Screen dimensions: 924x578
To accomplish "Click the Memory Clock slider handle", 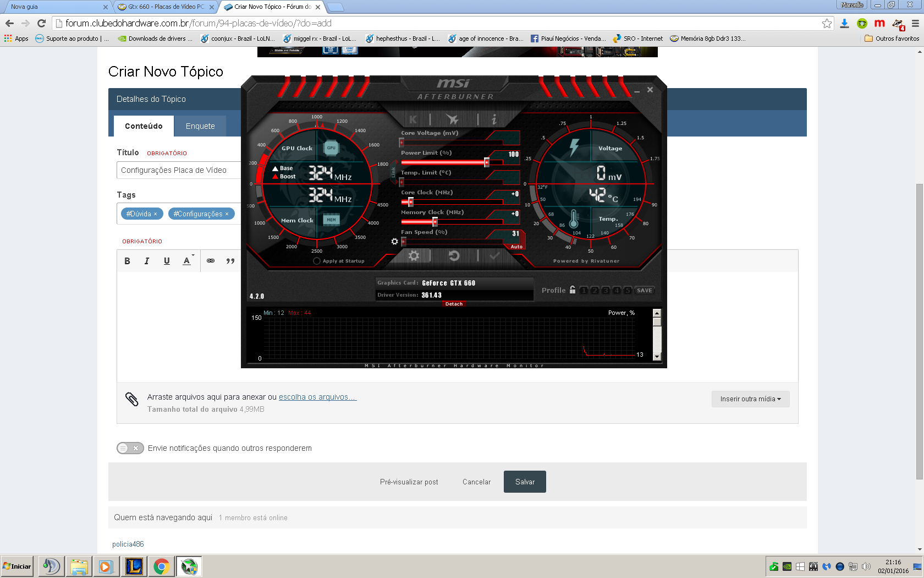I will point(435,221).
